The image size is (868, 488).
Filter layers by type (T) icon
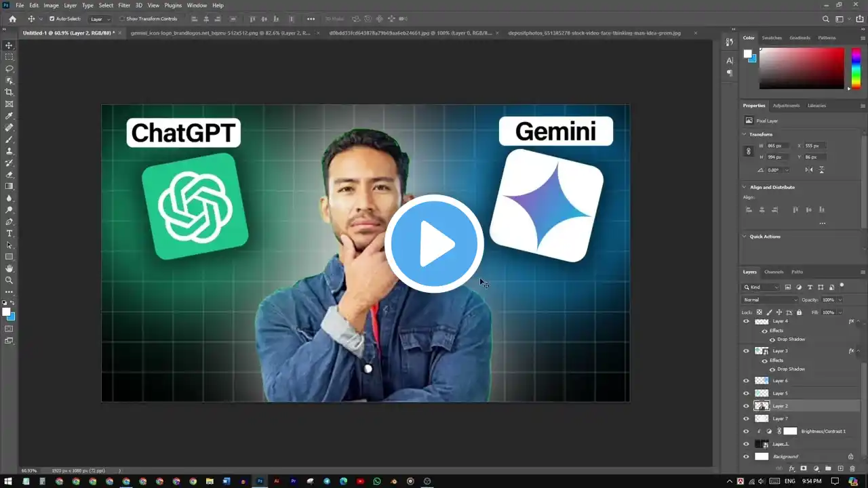tap(810, 287)
